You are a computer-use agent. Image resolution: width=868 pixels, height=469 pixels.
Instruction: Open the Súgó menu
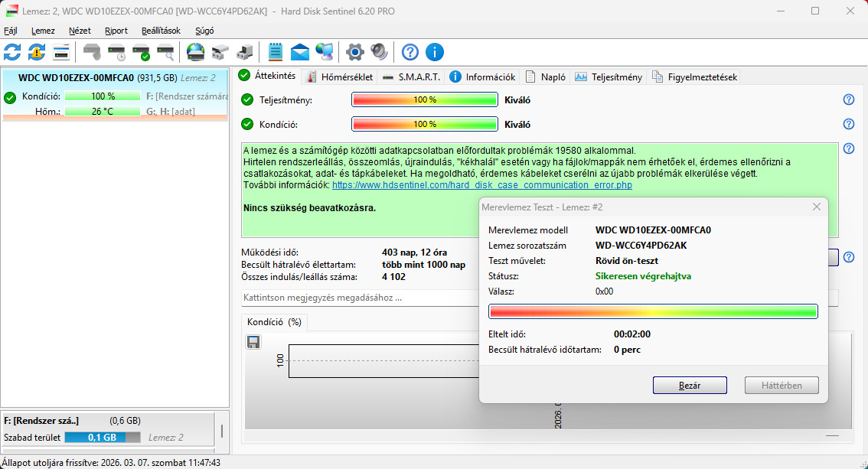point(204,31)
